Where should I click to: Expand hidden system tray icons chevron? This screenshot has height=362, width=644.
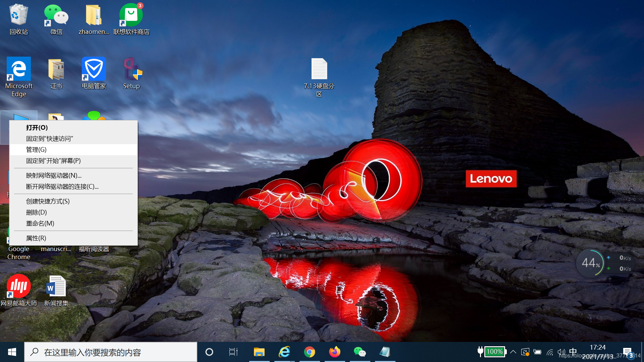click(513, 352)
